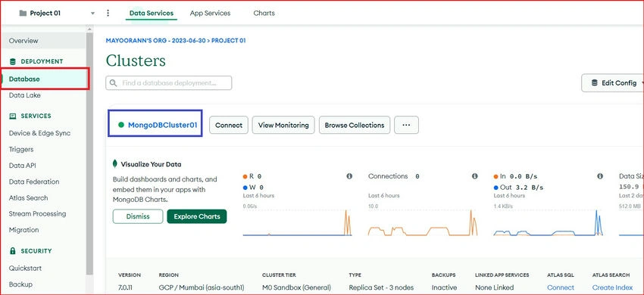The image size is (644, 295).
Task: Click the Create Index link
Action: click(612, 287)
